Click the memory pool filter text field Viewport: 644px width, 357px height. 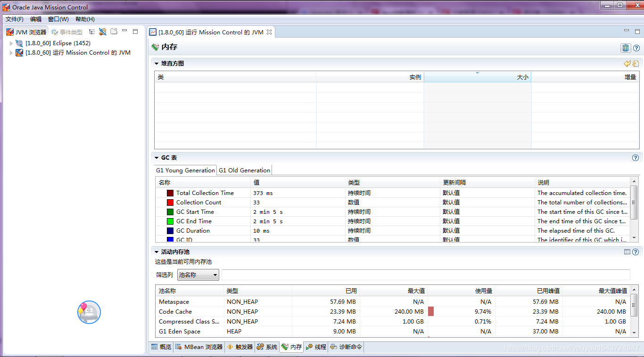pyautogui.click(x=426, y=275)
